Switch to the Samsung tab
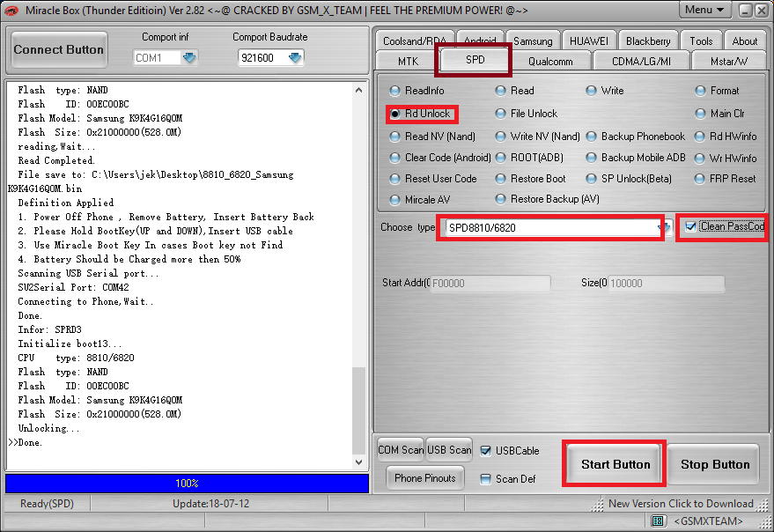Screen dimensions: 774x532 (x=533, y=41)
